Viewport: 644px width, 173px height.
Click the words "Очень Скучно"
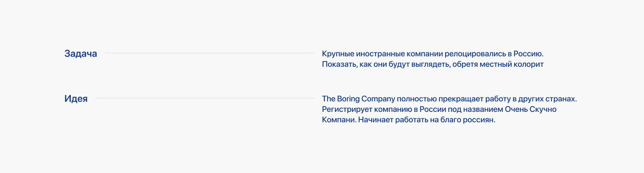click(530, 109)
